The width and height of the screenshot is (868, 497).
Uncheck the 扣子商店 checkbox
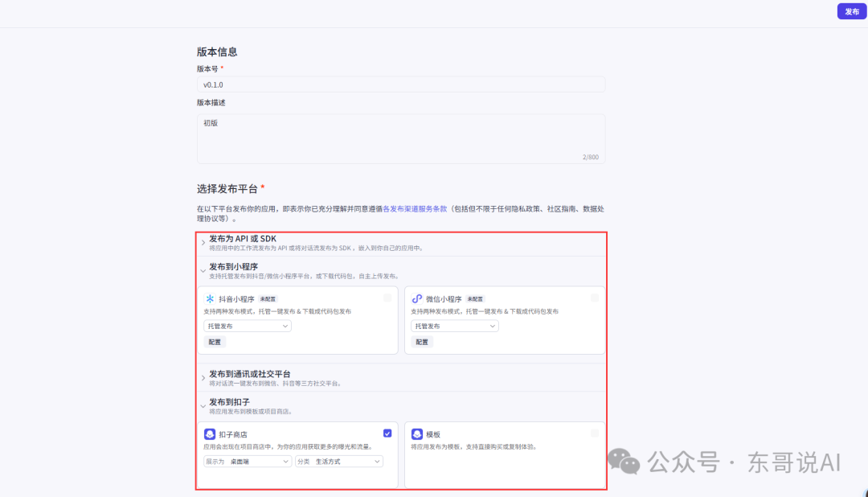387,433
